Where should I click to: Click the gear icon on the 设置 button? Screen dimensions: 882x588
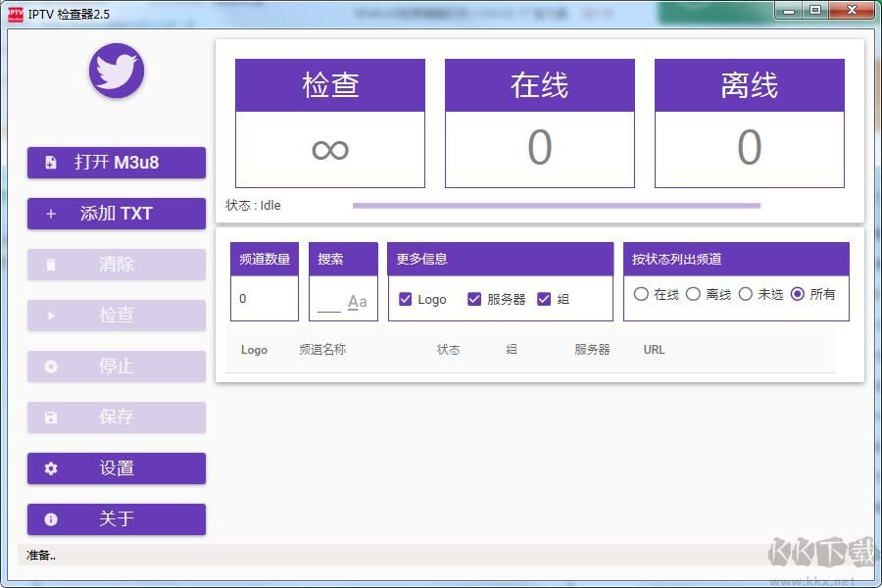[50, 468]
